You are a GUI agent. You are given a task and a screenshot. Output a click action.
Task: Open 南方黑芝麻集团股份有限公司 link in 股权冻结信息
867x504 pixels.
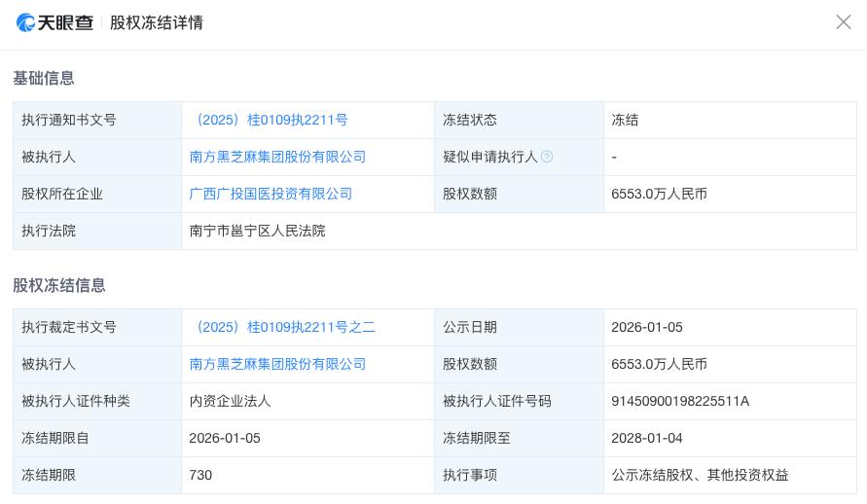pyautogui.click(x=277, y=364)
